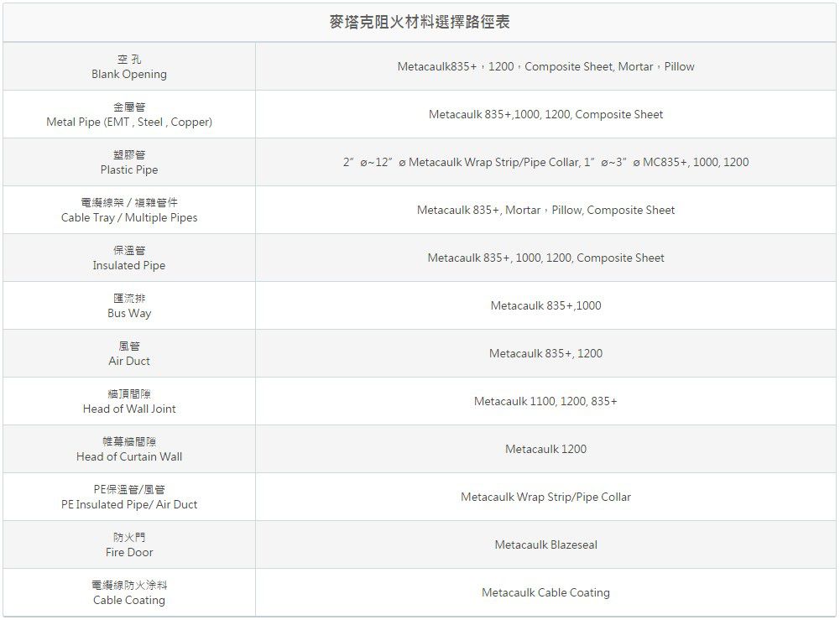Click the Metacaulk Wrap Strip/Pipe Collar, MC835+ cell
840x620 pixels.
point(546,162)
